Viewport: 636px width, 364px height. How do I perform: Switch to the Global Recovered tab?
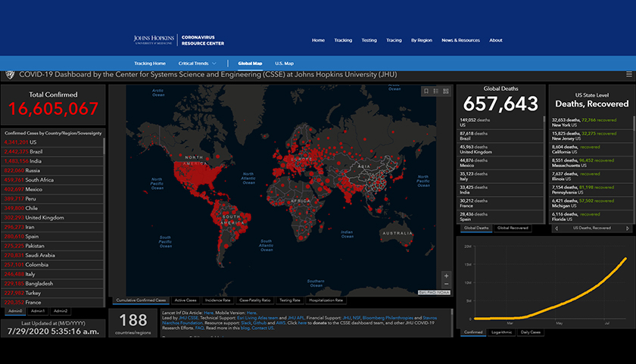[512, 228]
